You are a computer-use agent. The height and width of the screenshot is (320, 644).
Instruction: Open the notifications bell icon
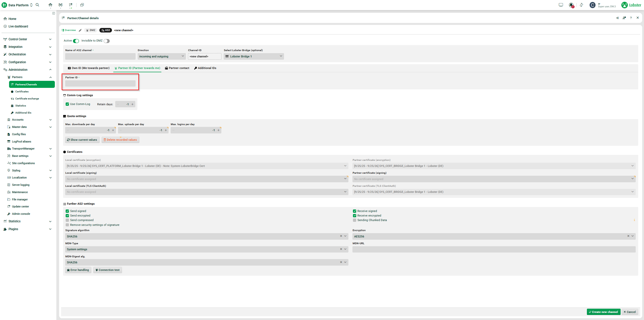click(x=571, y=5)
